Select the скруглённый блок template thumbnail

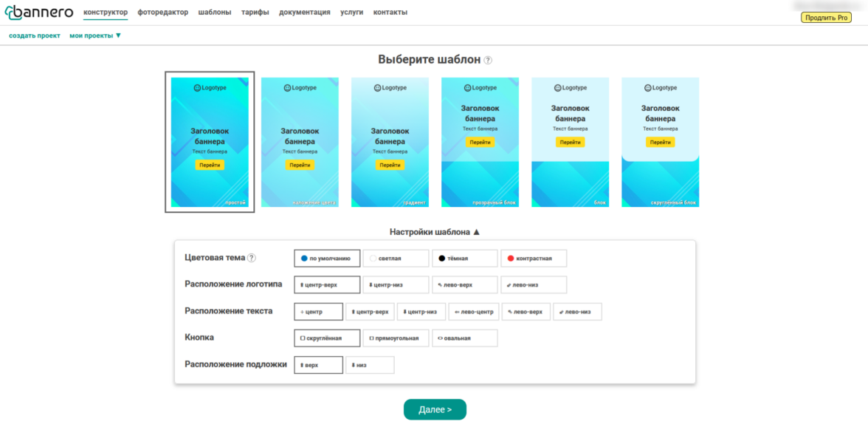pyautogui.click(x=661, y=143)
